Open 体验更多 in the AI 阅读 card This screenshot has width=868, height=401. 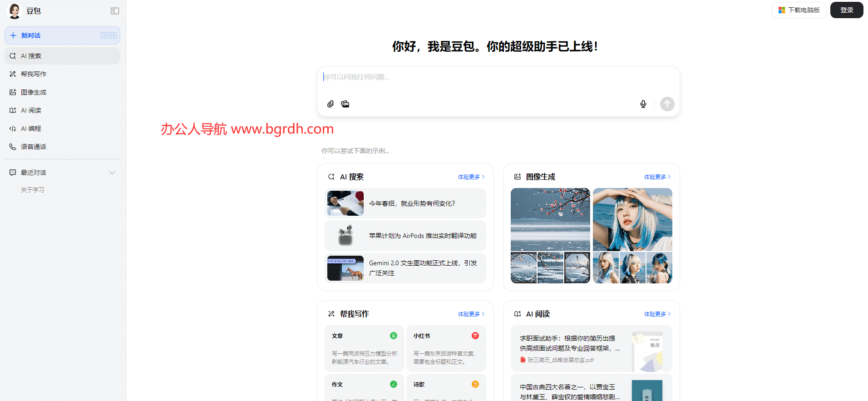pos(657,314)
